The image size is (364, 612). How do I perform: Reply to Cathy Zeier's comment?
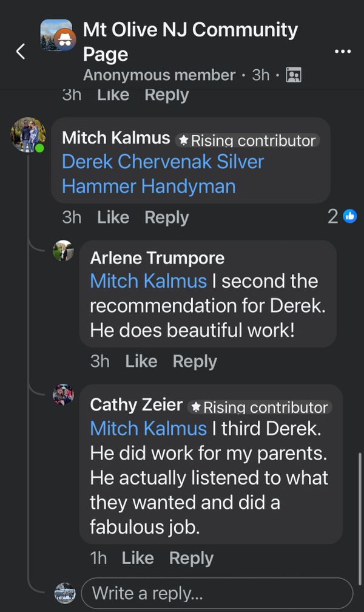[x=191, y=558]
